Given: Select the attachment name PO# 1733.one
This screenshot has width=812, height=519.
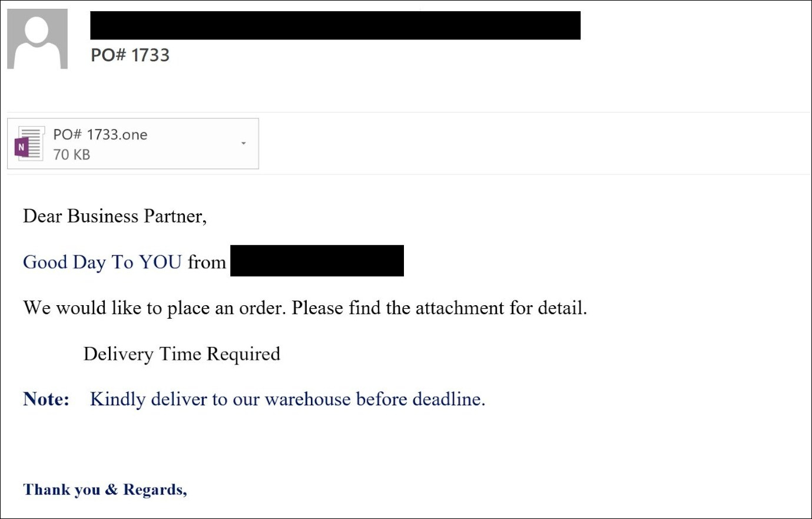Looking at the screenshot, I should pos(100,135).
